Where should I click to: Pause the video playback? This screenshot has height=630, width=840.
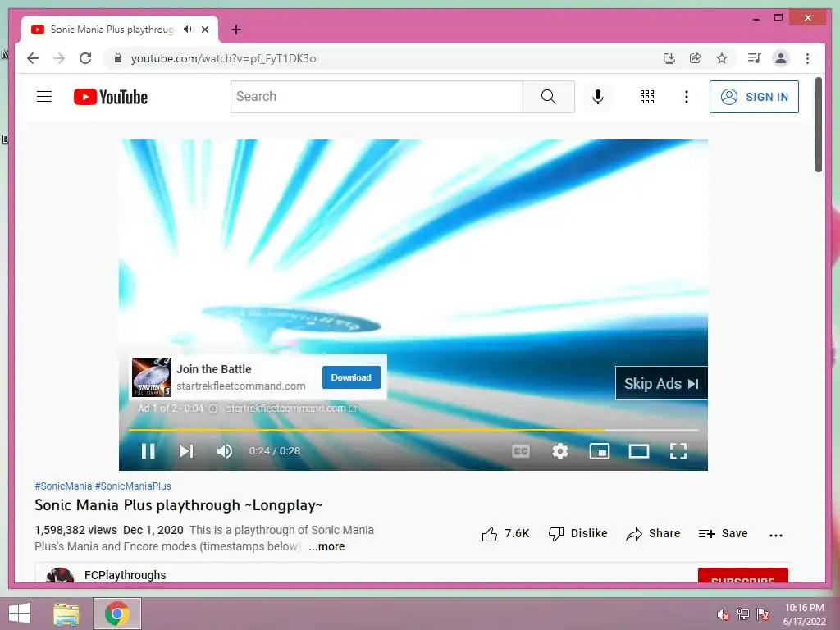(148, 451)
